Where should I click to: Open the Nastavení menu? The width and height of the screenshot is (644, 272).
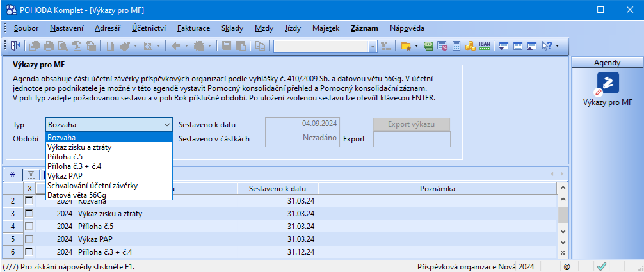click(67, 28)
